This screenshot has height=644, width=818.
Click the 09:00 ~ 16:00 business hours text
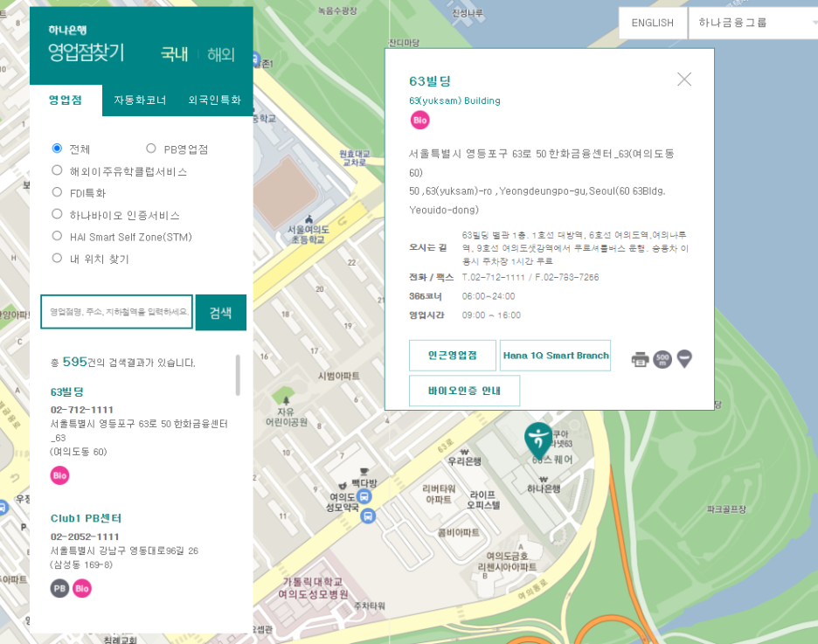[491, 315]
